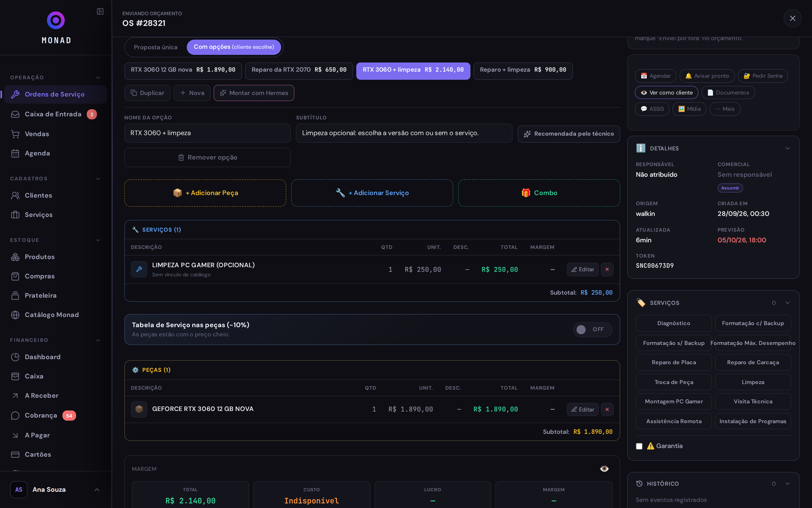The image size is (812, 508).
Task: Click Duplicar option button
Action: pos(147,93)
